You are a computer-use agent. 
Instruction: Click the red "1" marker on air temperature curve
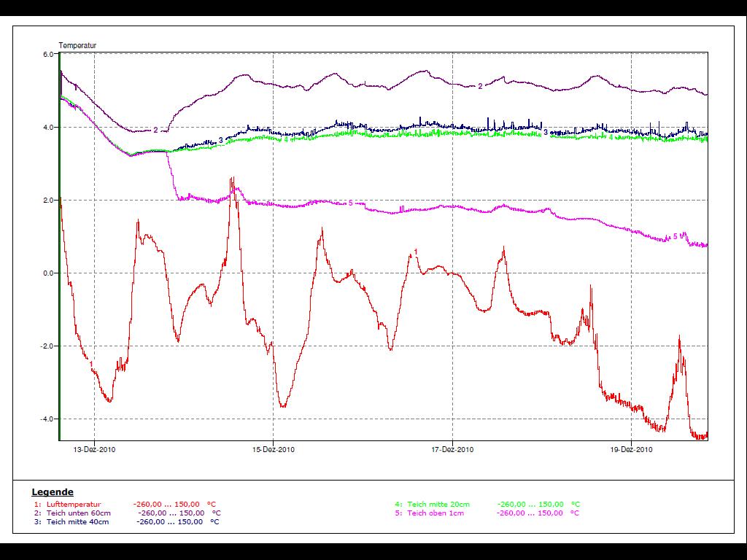[x=416, y=252]
